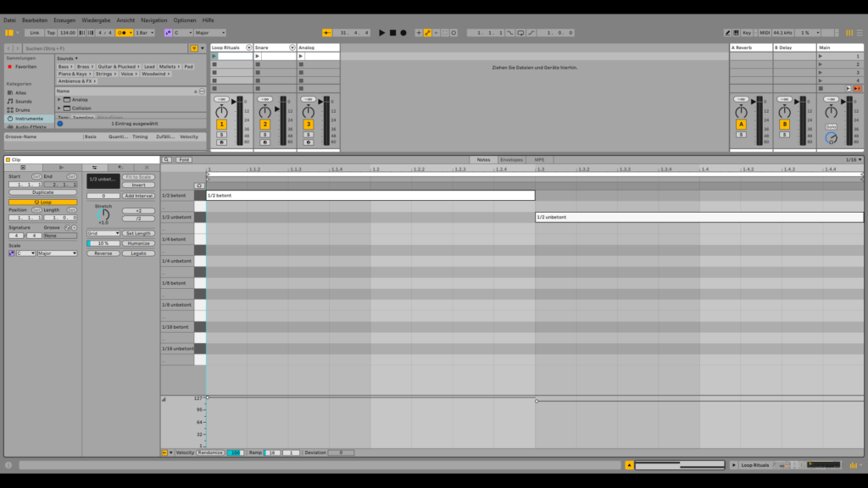Screen dimensions: 868x488
Task: Switch to Arrangement view icon
Action: point(860,33)
